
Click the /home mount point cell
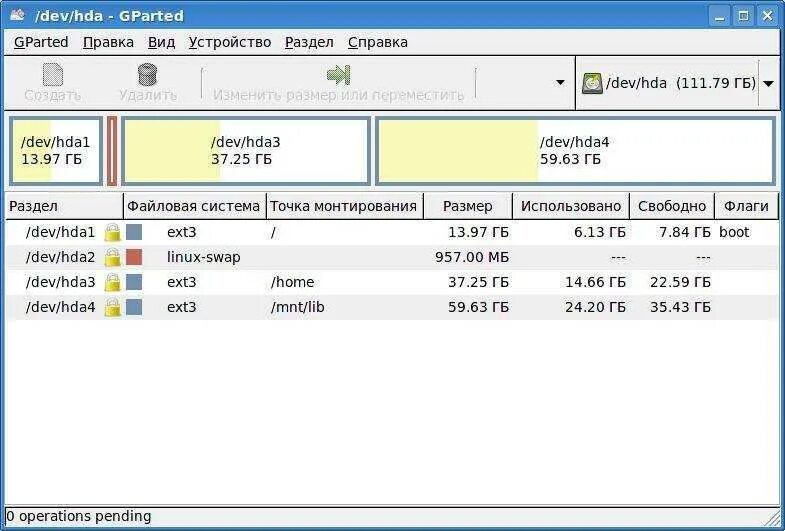(292, 282)
